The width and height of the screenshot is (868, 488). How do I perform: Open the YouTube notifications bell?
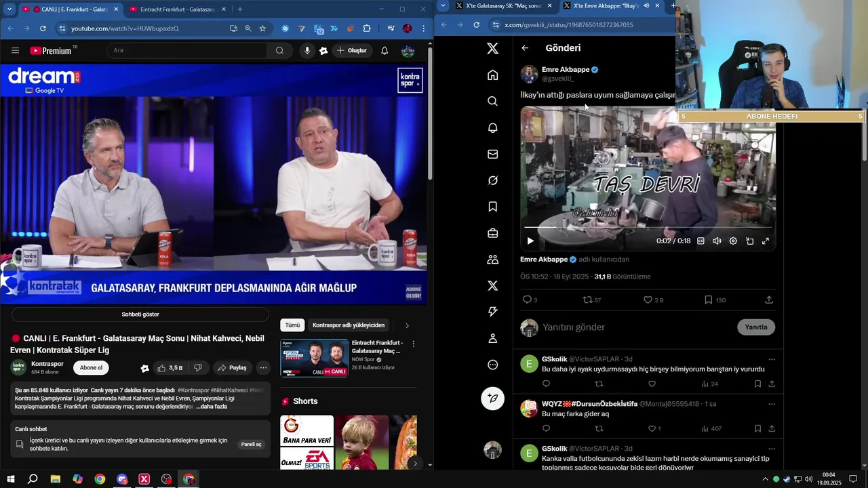click(x=384, y=50)
